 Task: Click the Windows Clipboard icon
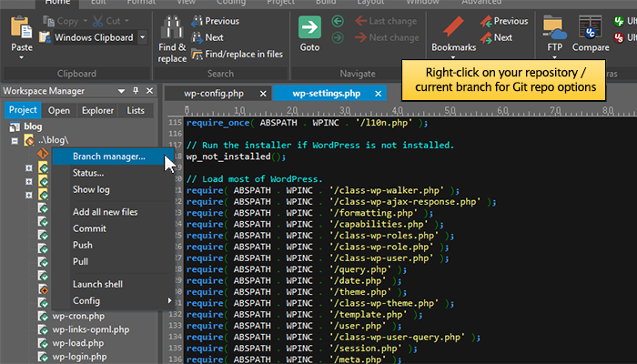tap(45, 37)
